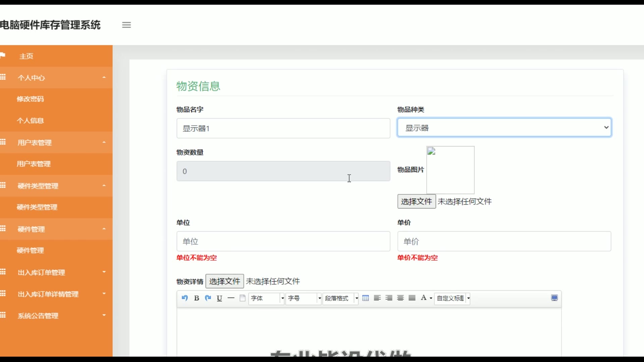Open the 物品种类 dropdown
Viewport: 644px width, 362px height.
tap(504, 128)
